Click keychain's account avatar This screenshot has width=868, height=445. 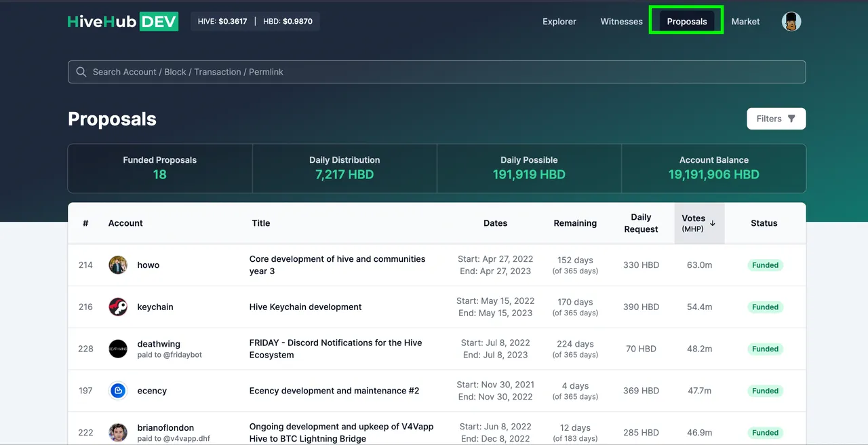click(x=118, y=307)
